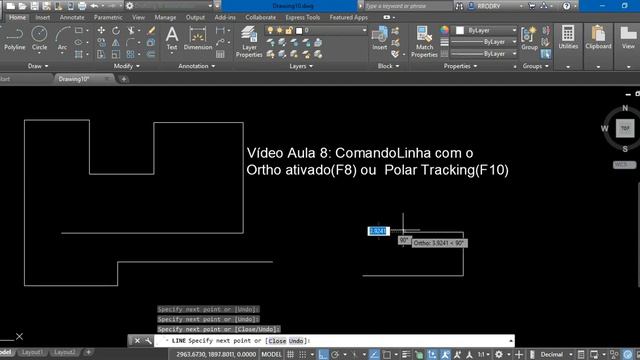Add a new drawing tab with plus
The image size is (640, 360).
pyautogui.click(x=124, y=79)
